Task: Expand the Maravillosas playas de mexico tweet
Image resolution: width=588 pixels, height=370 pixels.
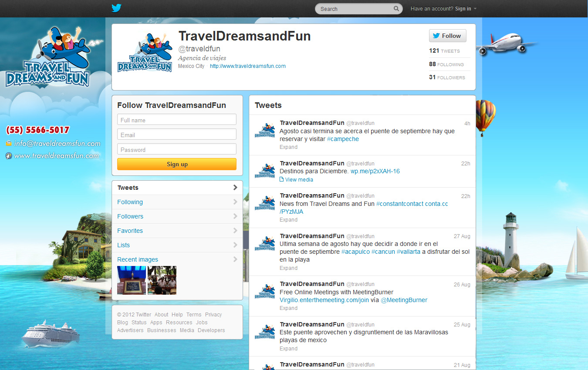Action: (x=288, y=349)
